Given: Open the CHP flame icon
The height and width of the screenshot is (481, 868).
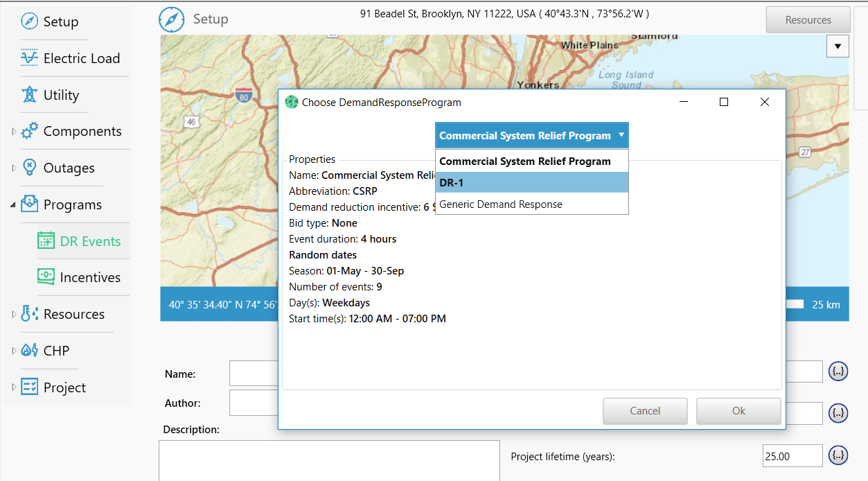Looking at the screenshot, I should click(29, 351).
